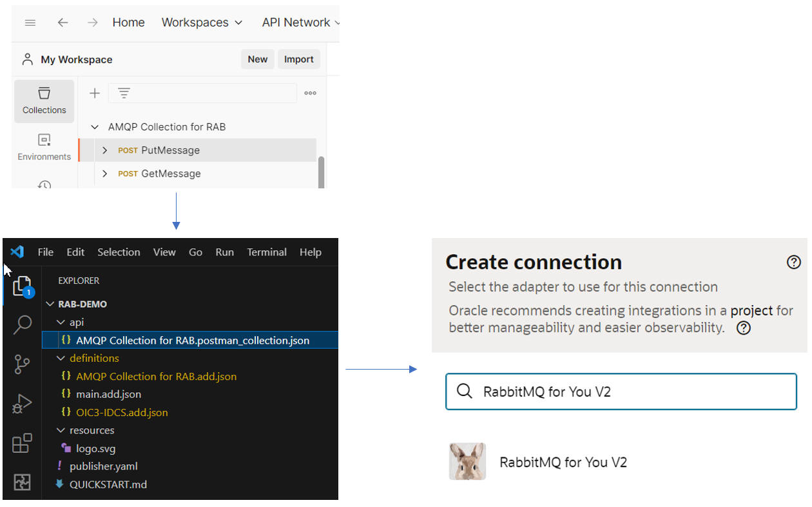Open the Selection menu
This screenshot has height=507, width=812.
point(119,252)
